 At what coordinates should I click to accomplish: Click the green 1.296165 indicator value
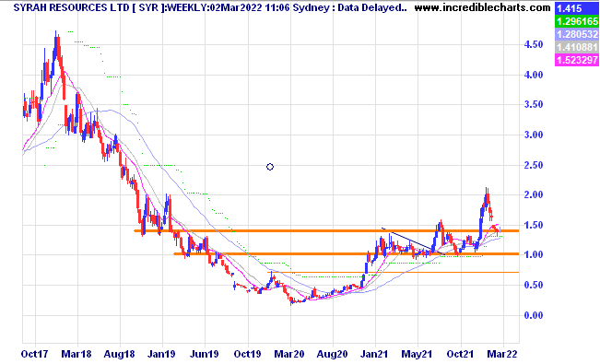[577, 21]
